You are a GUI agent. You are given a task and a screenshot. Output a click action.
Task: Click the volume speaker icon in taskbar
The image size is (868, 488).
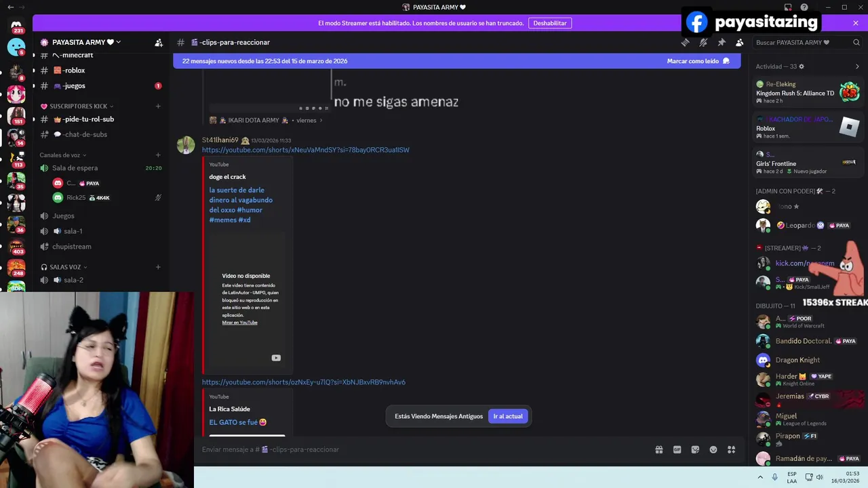click(819, 477)
